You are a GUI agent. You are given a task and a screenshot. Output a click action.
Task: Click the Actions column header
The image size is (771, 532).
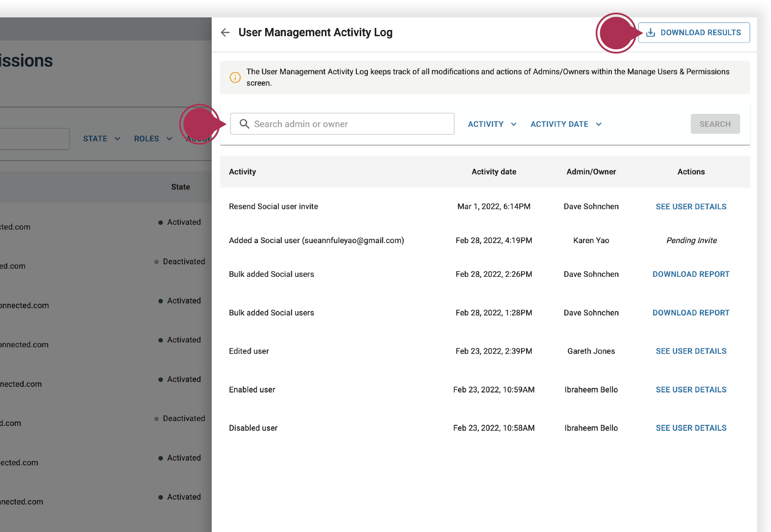coord(691,172)
